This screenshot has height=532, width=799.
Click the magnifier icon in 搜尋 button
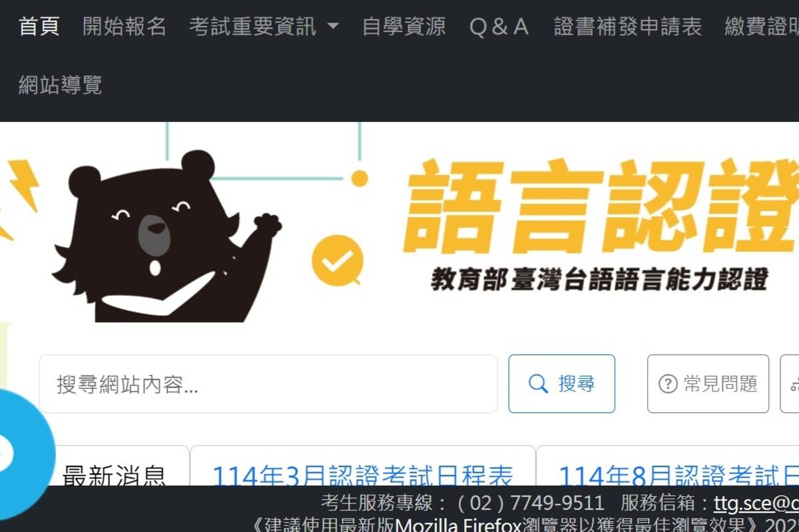point(538,384)
